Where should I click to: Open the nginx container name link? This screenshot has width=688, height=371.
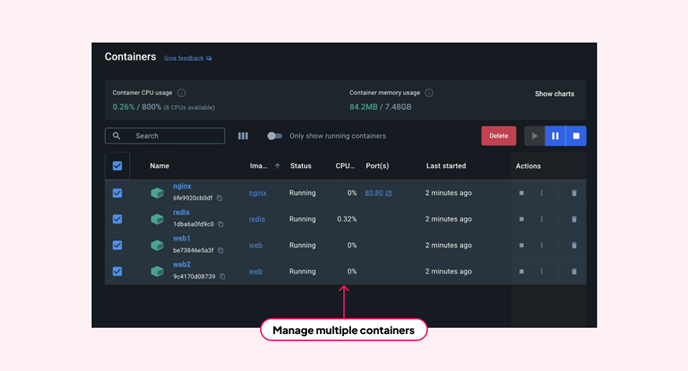pyautogui.click(x=182, y=186)
